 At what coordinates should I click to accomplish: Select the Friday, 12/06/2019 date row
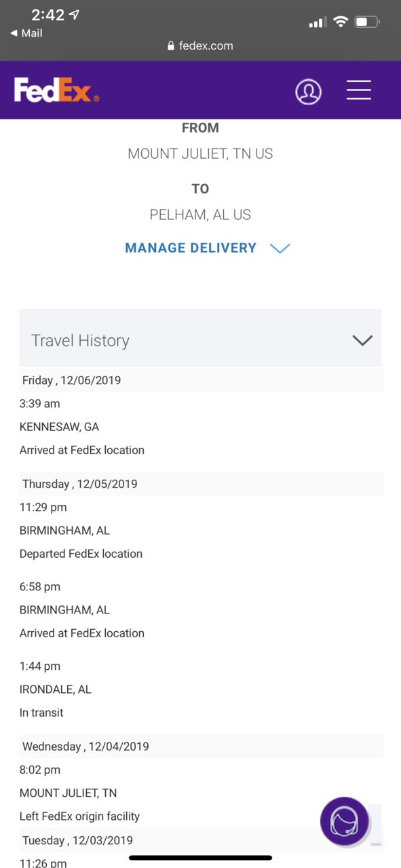coord(202,380)
